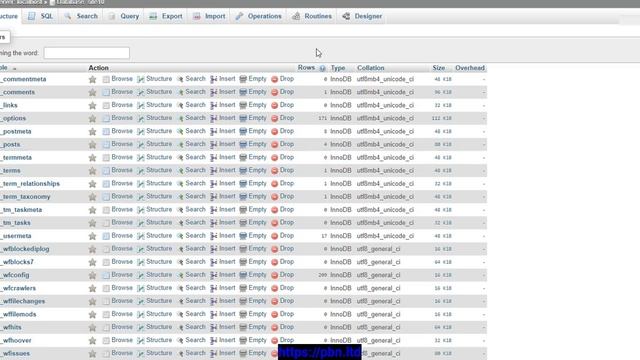Click the Search icon in _term_relationships row
This screenshot has width=640, height=360.
pos(180,184)
